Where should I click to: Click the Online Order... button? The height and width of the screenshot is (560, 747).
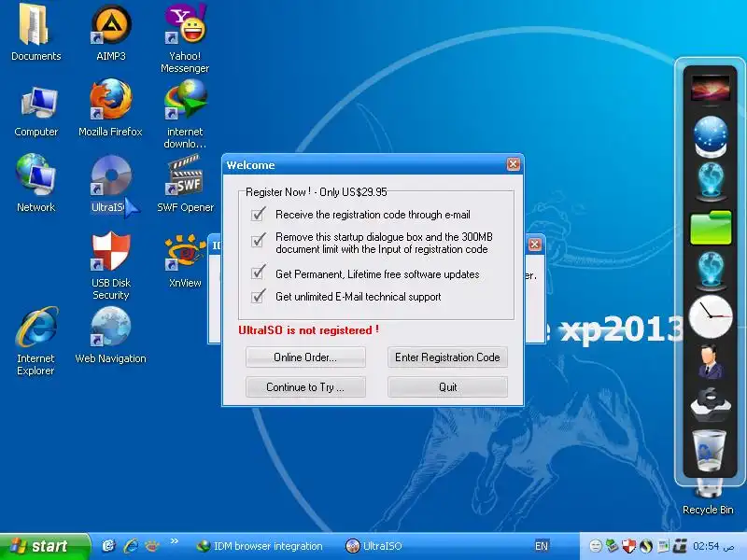click(305, 357)
